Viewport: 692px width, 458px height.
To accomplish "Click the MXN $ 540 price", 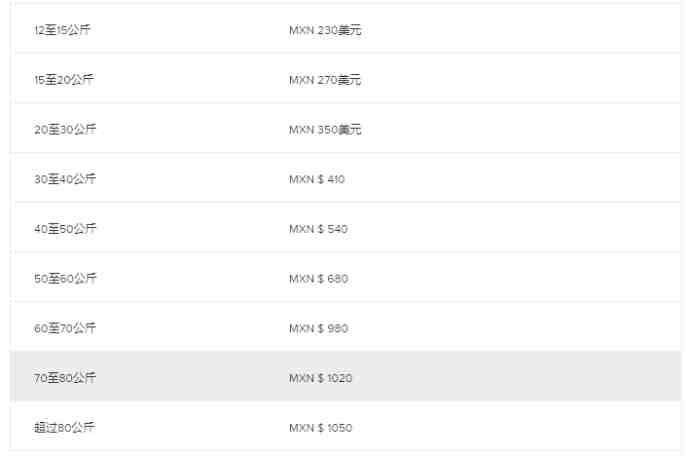I will [318, 229].
